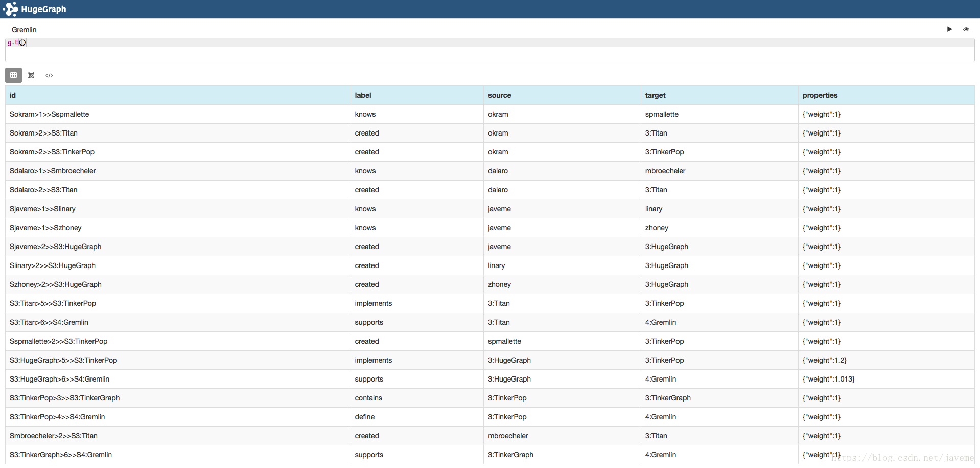Screen dimensions: 980x468
Task: Select the S3:TinkerPop>4>>S4:Gremlin id cell
Action: click(x=178, y=417)
